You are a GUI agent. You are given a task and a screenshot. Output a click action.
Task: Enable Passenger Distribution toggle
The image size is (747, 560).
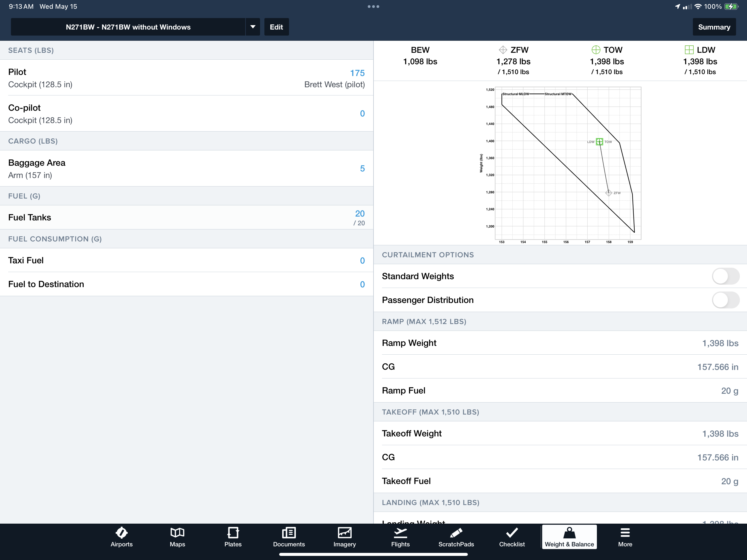pyautogui.click(x=724, y=299)
